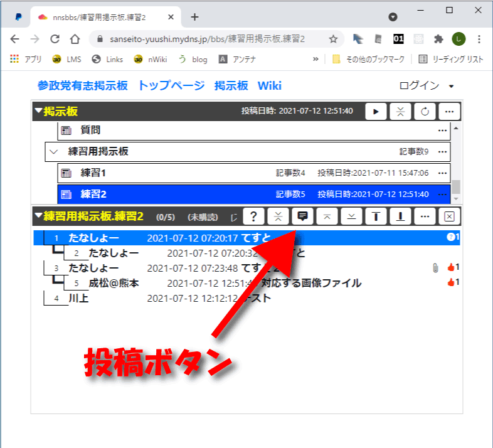Collapse the 掲示板 panel using its header triangle
Screen dimensions: 493x448
38,111
